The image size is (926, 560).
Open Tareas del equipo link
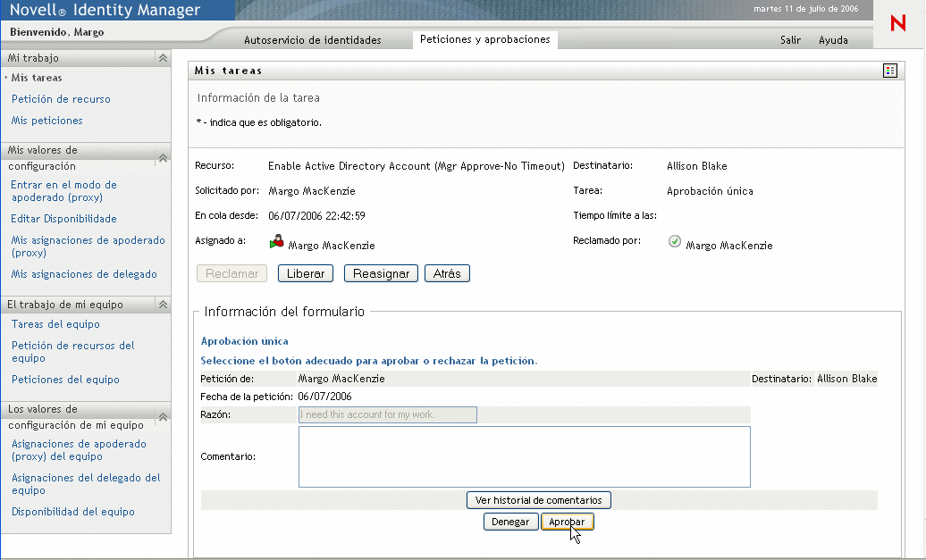click(x=55, y=324)
